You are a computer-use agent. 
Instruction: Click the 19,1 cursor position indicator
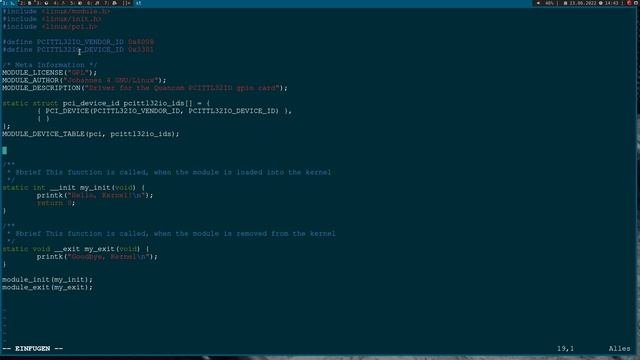[x=566, y=349]
